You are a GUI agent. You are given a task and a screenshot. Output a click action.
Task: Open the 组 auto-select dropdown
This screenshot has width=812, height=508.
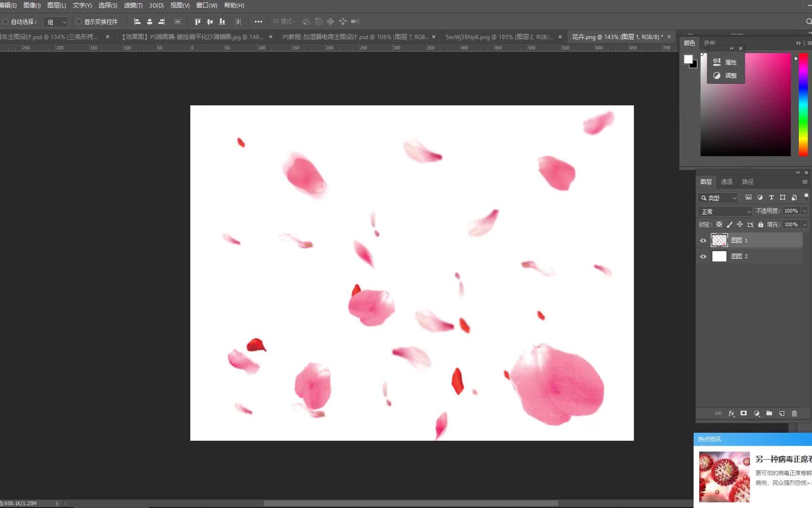[x=56, y=22]
